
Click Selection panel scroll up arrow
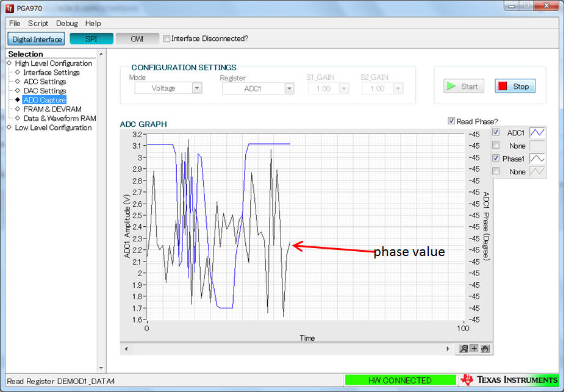coord(101,54)
